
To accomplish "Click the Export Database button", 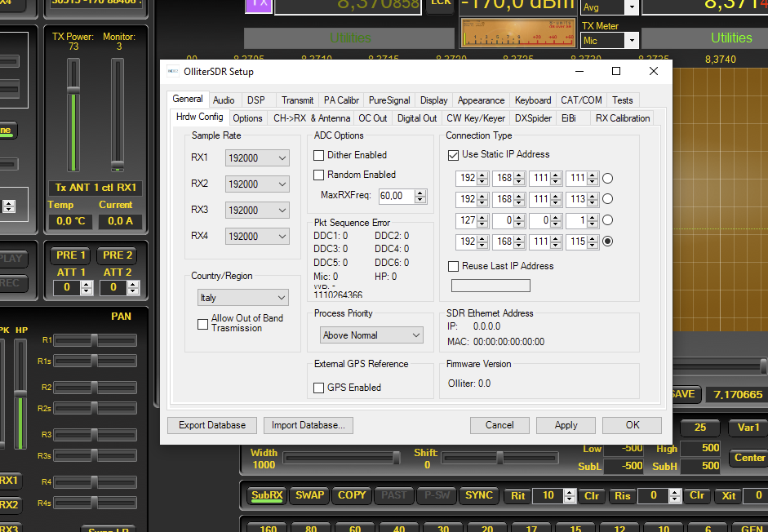I will click(211, 425).
